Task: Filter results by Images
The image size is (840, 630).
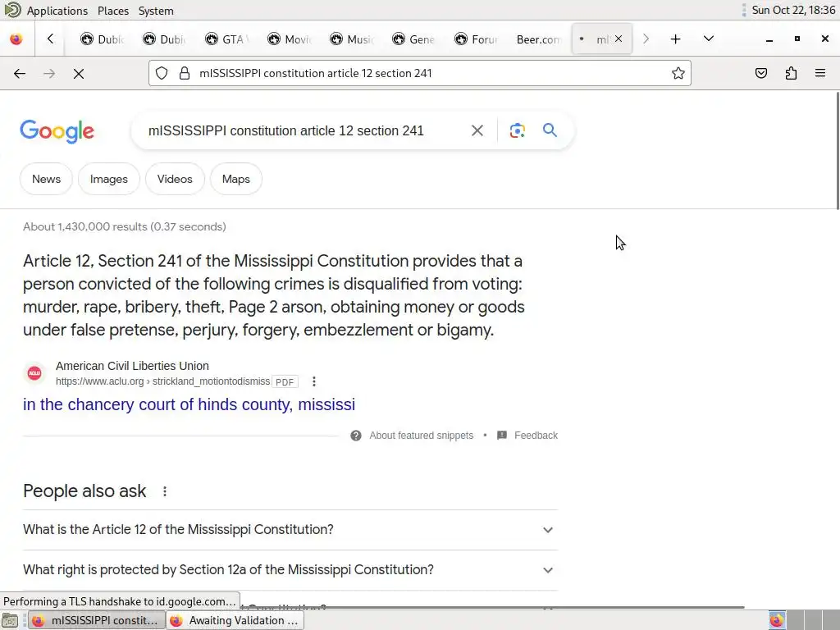Action: 109,179
